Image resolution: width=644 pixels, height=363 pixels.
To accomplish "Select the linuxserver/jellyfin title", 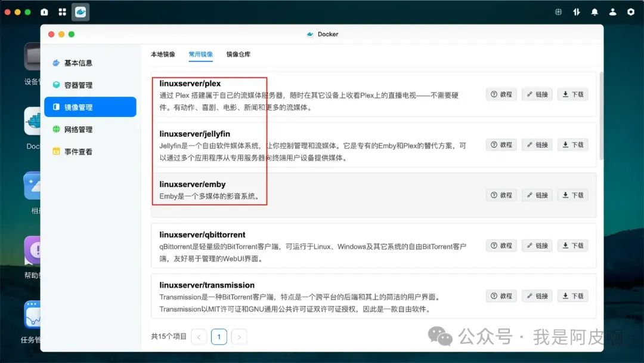I will pyautogui.click(x=194, y=134).
